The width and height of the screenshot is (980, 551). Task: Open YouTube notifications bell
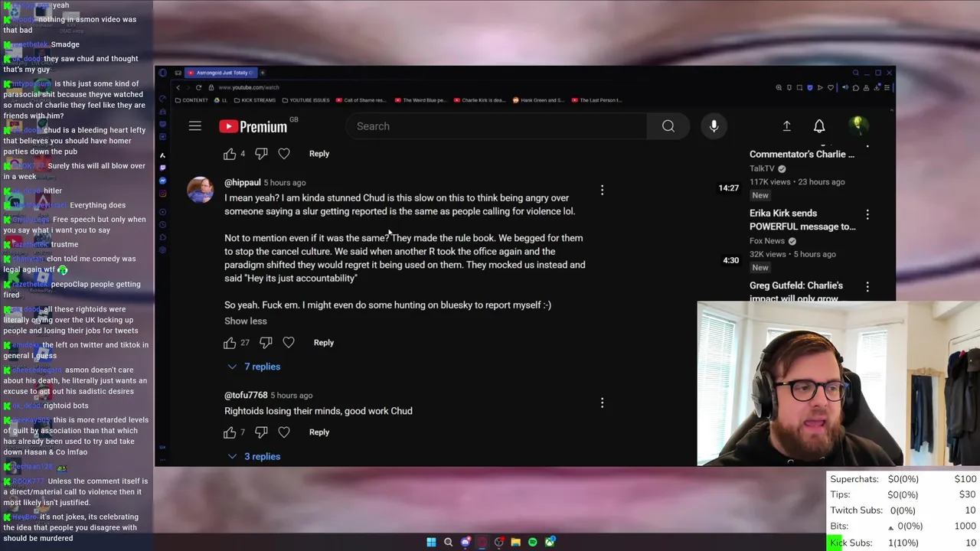point(819,126)
